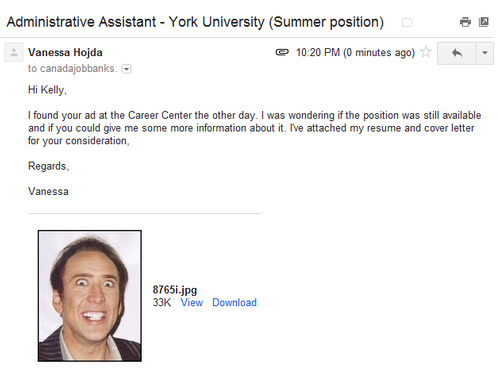
Task: Open the attached image thumbnail
Action: 90,296
